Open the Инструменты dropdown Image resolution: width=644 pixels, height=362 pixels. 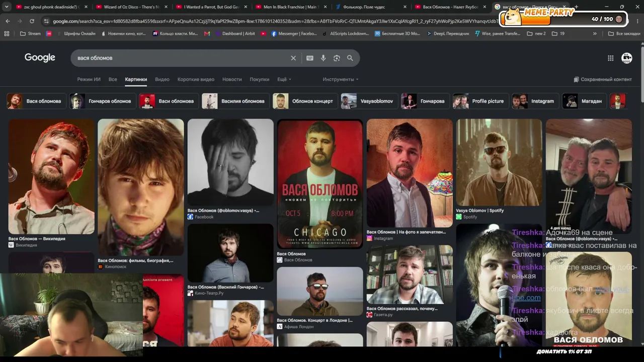341,79
